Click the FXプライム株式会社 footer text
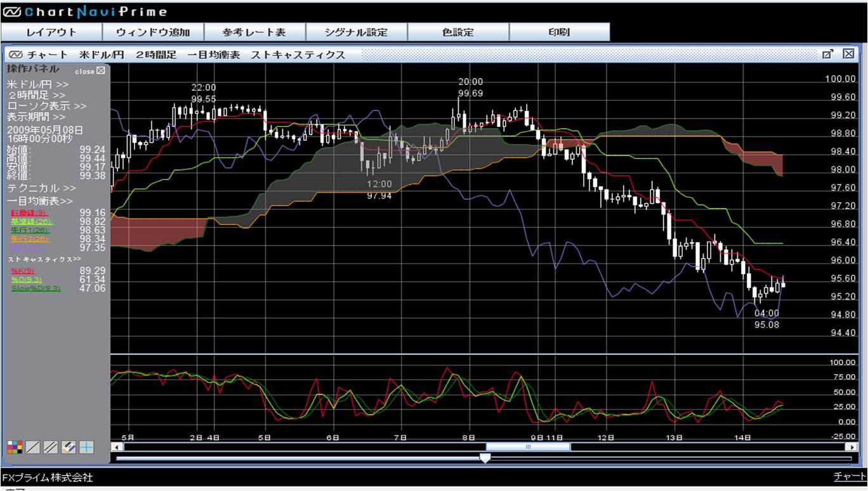The height and width of the screenshot is (491, 868). coord(48,477)
